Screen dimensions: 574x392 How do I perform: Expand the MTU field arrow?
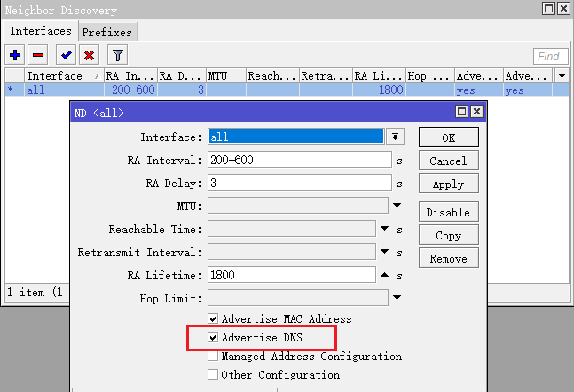[397, 206]
